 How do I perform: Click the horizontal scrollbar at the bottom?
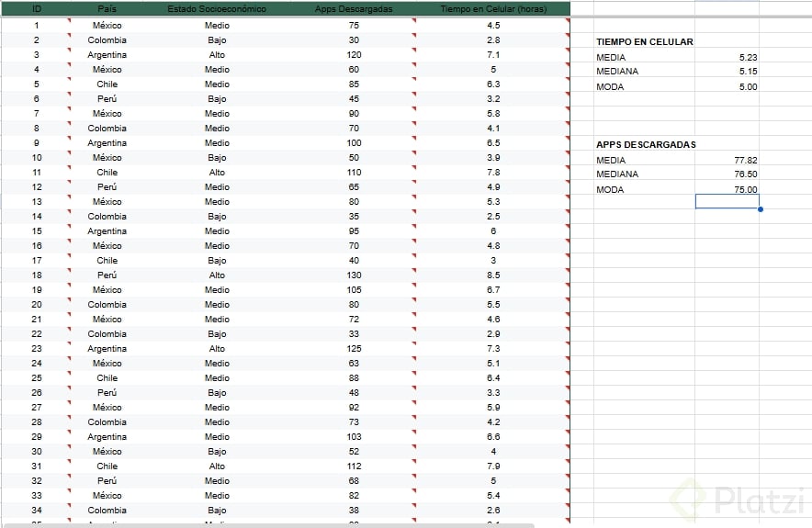[267, 525]
